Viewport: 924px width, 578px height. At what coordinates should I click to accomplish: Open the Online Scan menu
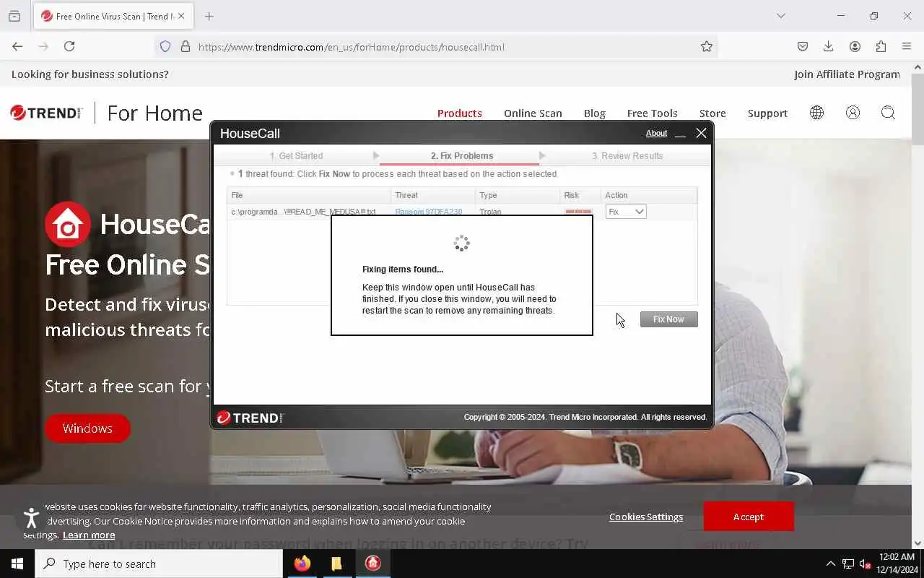pyautogui.click(x=533, y=113)
